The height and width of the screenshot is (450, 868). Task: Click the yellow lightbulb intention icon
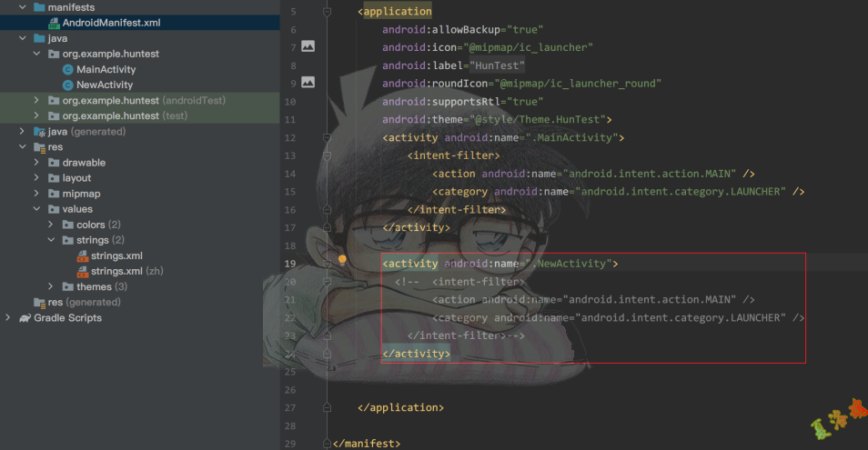click(343, 261)
